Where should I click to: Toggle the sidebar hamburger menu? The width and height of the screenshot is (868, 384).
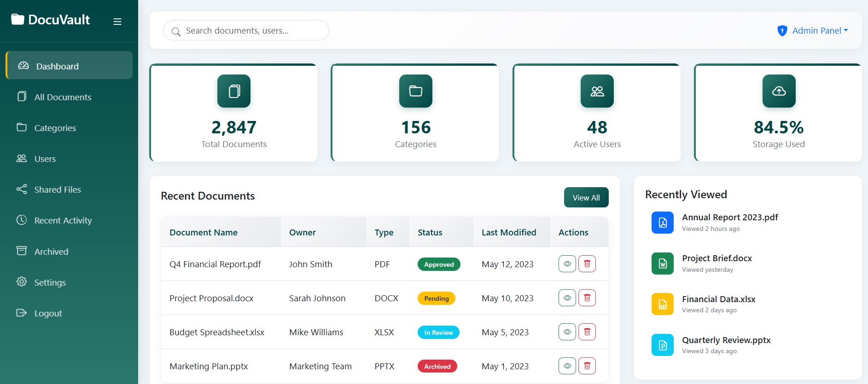(117, 22)
